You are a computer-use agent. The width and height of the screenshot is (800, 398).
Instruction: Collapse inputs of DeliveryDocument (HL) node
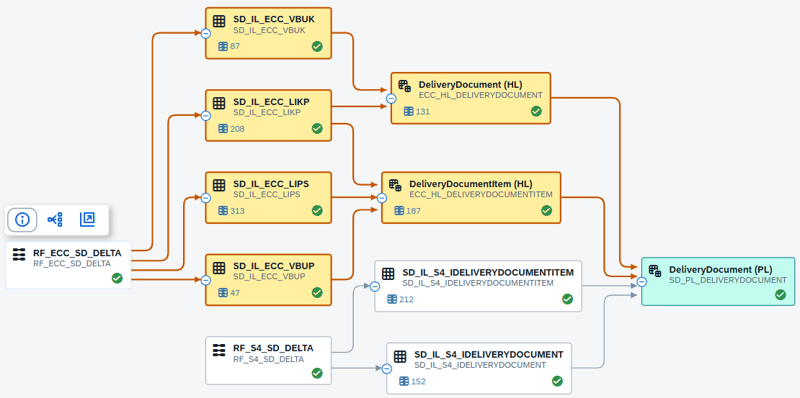[391, 98]
